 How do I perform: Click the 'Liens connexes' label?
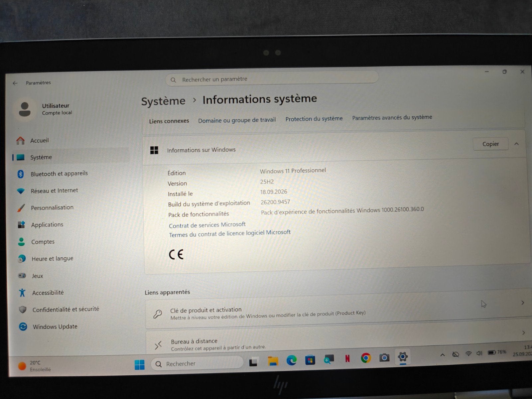coord(169,121)
